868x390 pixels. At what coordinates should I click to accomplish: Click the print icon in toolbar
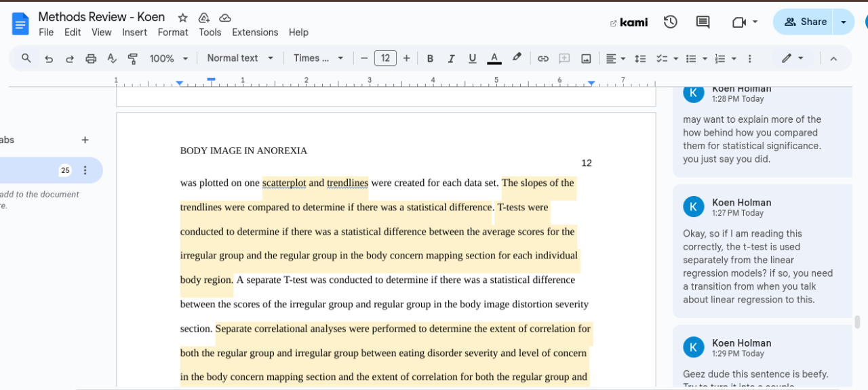[x=91, y=59]
